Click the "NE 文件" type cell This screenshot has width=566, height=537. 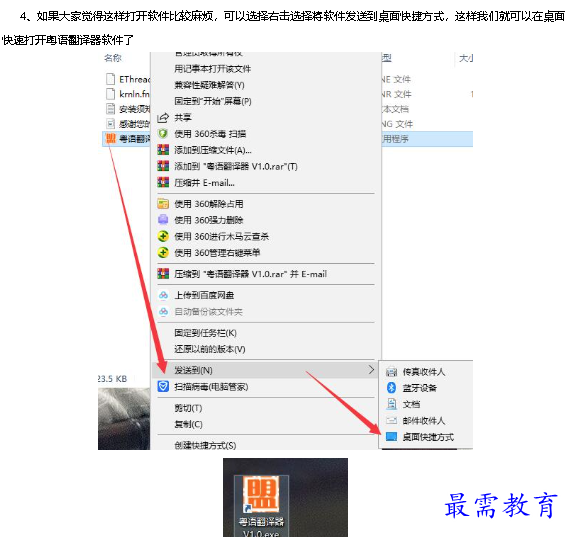(396, 79)
